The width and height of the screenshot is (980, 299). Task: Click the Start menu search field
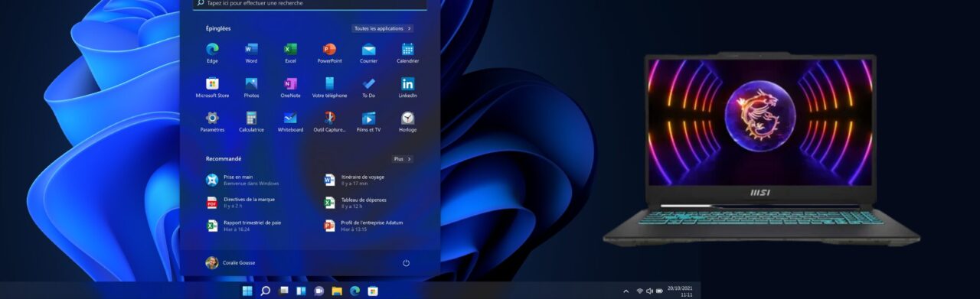[310, 4]
